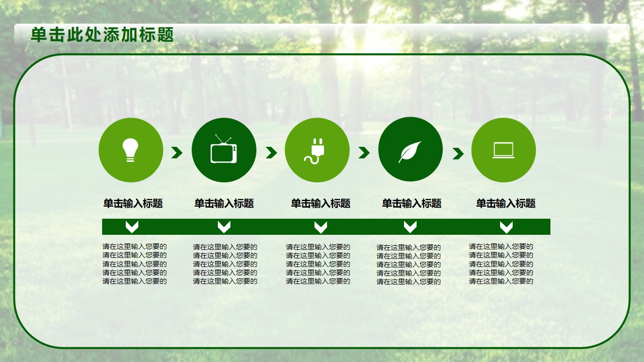Select the television icon circle

tap(224, 150)
